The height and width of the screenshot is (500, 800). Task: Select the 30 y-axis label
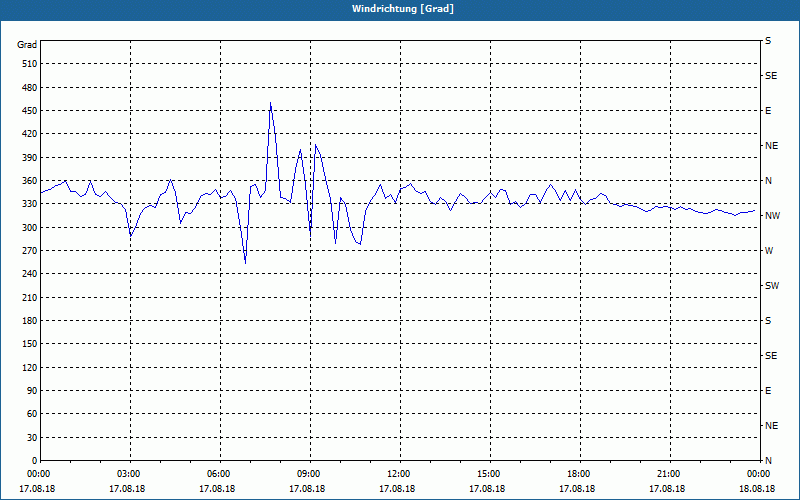pyautogui.click(x=32, y=438)
